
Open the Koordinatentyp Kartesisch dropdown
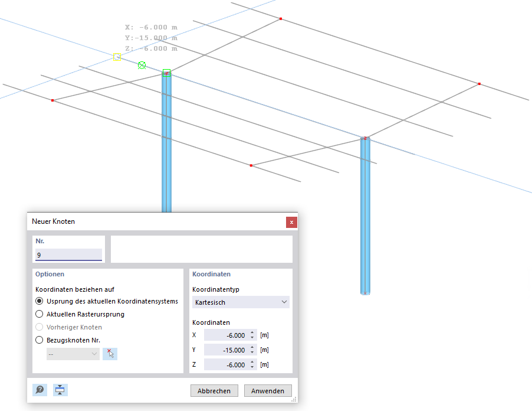241,302
